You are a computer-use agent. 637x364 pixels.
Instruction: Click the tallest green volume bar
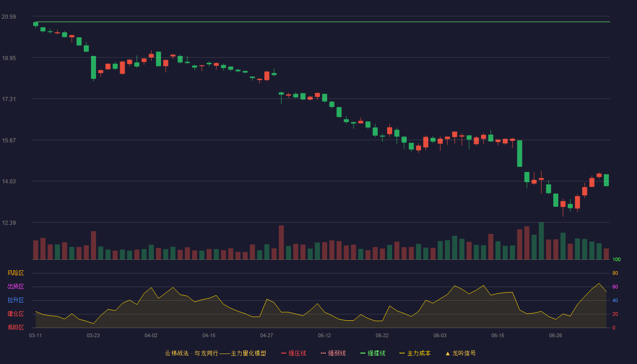pyautogui.click(x=541, y=241)
